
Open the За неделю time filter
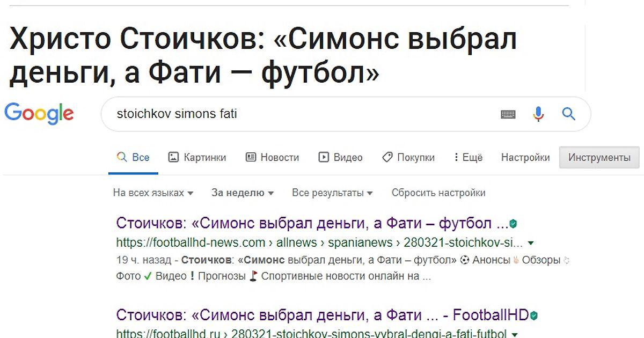[x=243, y=193]
